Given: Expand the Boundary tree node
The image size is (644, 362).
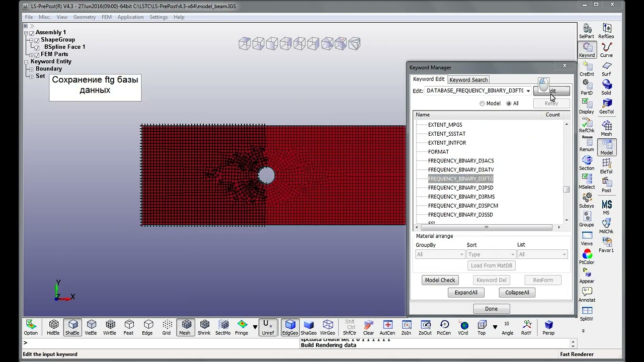Looking at the screenshot, I should pyautogui.click(x=31, y=69).
